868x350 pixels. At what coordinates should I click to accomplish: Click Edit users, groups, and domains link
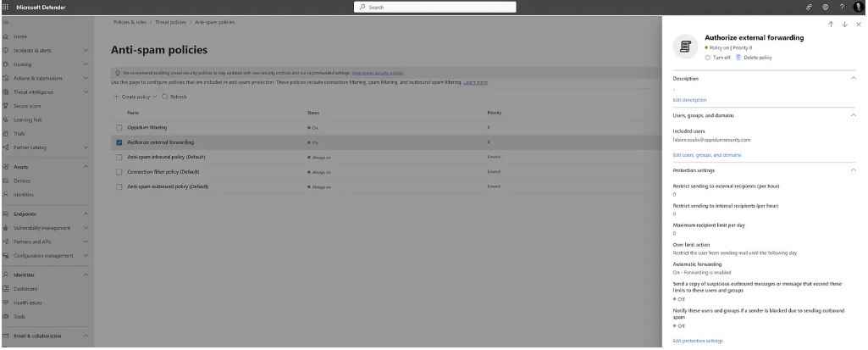[707, 155]
